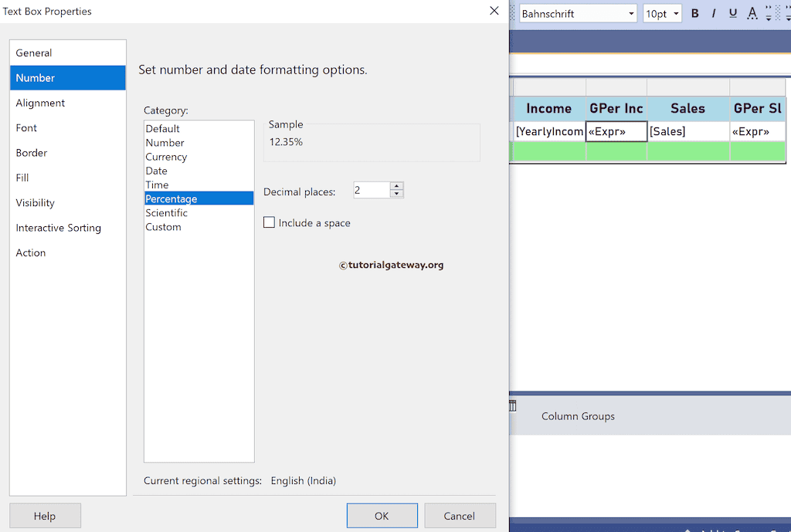
Task: Go to the Visibility page
Action: tap(68, 203)
